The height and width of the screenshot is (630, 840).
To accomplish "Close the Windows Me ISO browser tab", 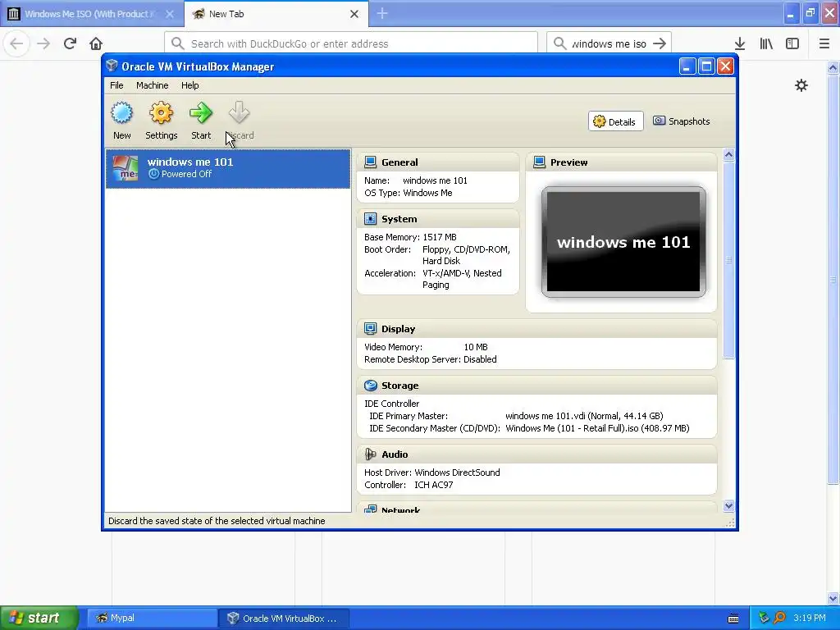I will pos(169,14).
